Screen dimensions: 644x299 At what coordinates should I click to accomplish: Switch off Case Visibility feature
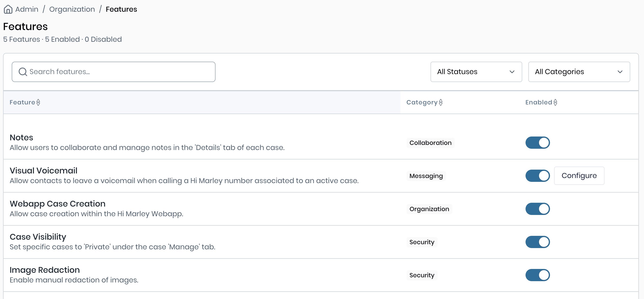(538, 242)
